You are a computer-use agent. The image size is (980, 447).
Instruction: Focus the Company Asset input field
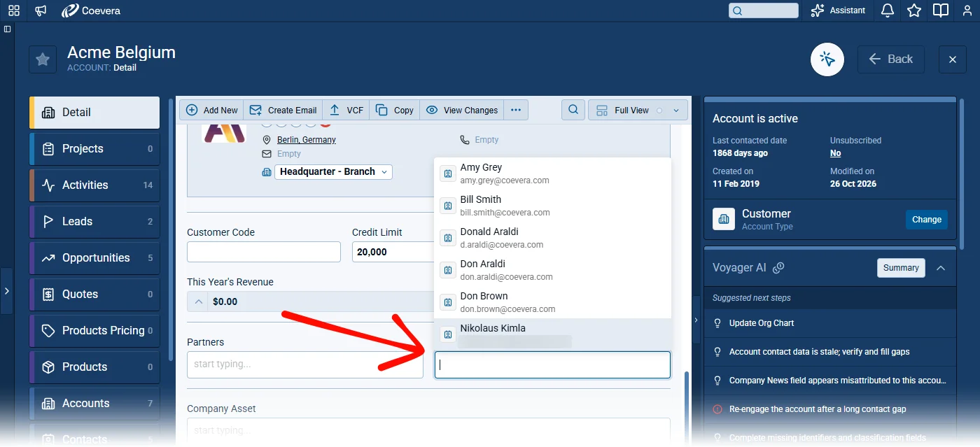[428, 430]
